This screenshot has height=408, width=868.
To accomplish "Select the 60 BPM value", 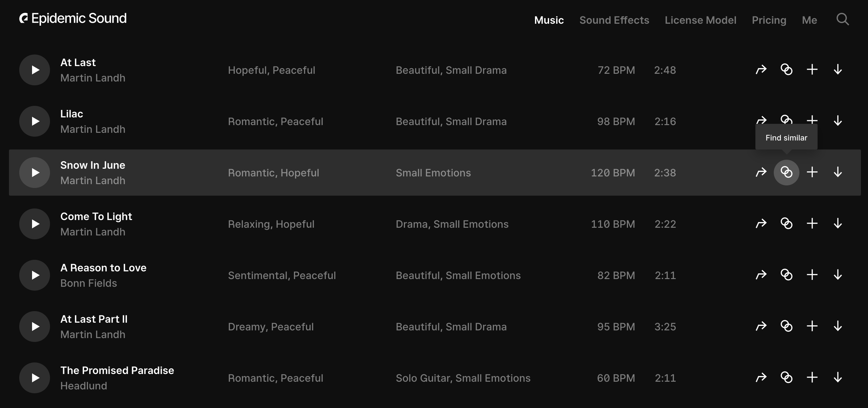I will tap(616, 378).
